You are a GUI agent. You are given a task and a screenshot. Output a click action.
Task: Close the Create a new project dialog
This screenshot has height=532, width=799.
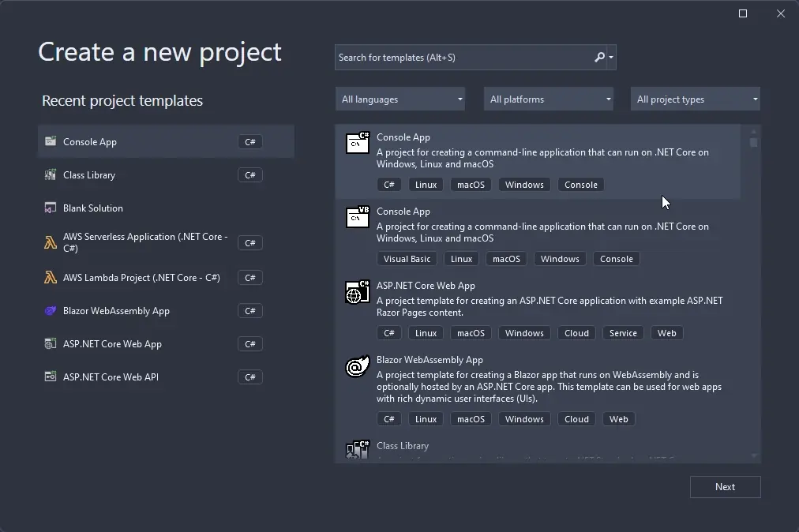[781, 13]
